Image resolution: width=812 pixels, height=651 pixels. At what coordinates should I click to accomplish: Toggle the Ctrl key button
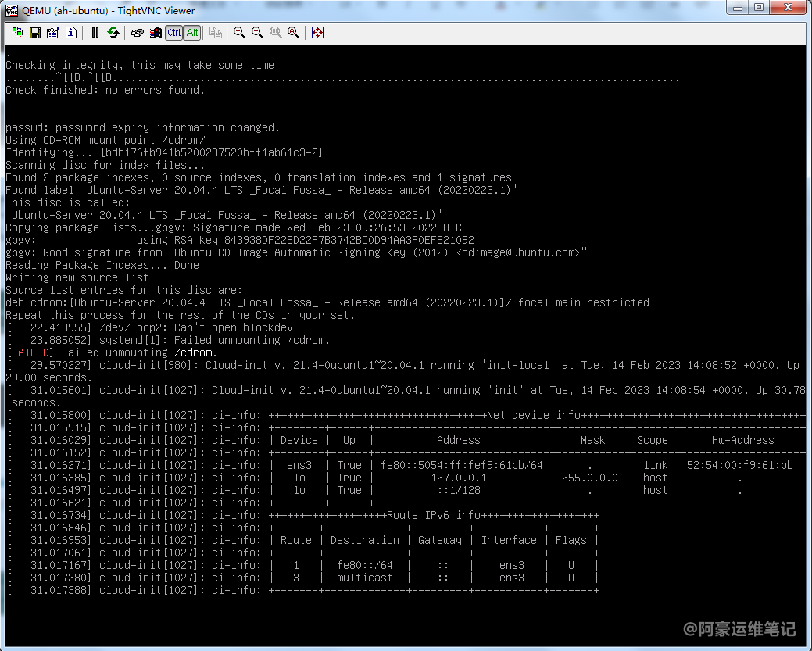(x=173, y=33)
